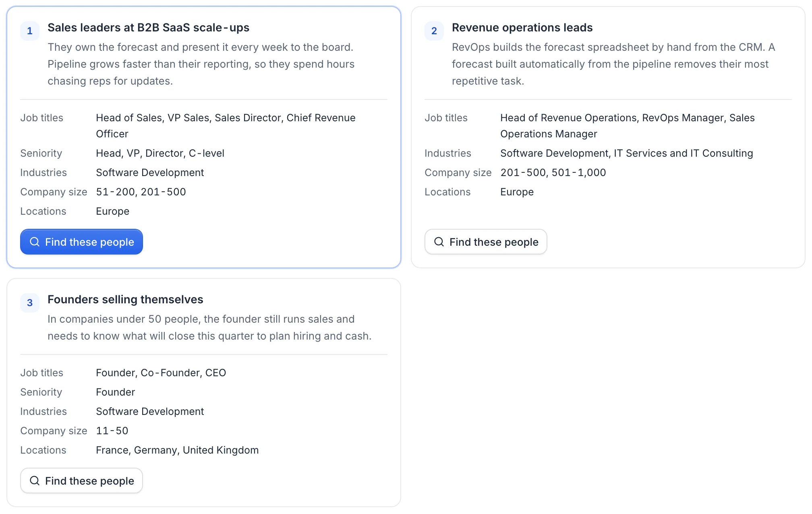Click 'Software Development, IT Services and IT Consulting'
Image resolution: width=812 pixels, height=514 pixels.
627,153
